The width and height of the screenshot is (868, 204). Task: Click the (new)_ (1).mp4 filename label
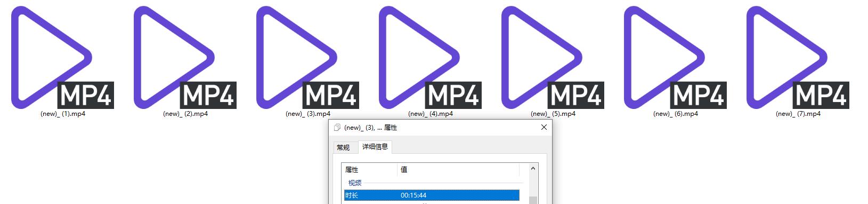63,114
